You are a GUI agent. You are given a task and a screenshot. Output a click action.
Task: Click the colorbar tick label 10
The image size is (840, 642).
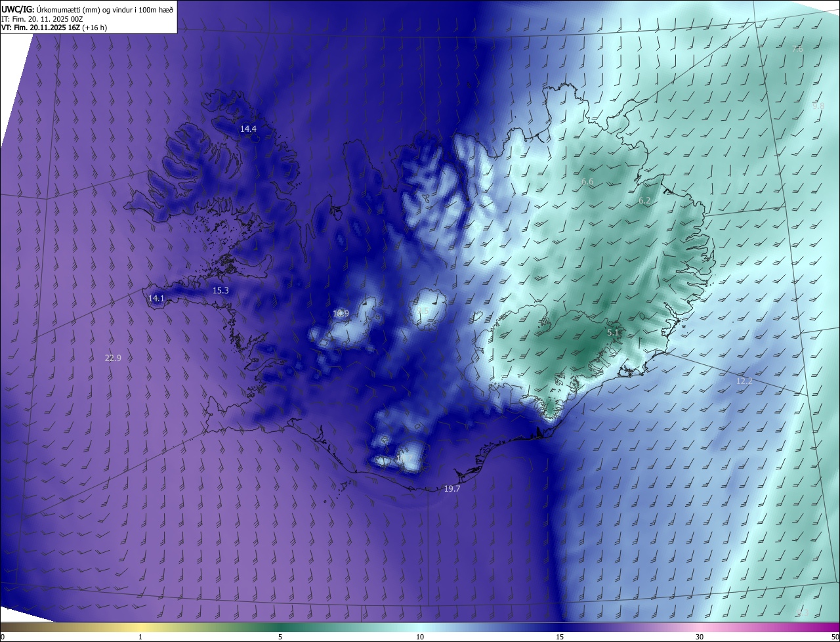420,637
